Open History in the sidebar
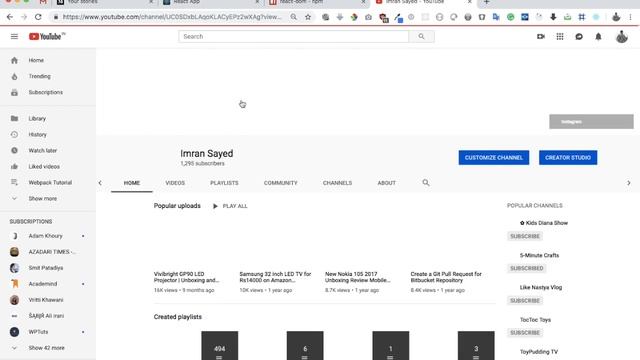Image resolution: width=640 pixels, height=360 pixels. pos(48,134)
